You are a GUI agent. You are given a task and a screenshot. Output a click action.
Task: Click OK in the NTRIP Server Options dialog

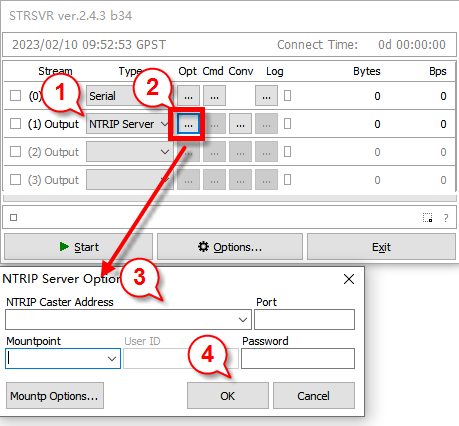pyautogui.click(x=228, y=396)
